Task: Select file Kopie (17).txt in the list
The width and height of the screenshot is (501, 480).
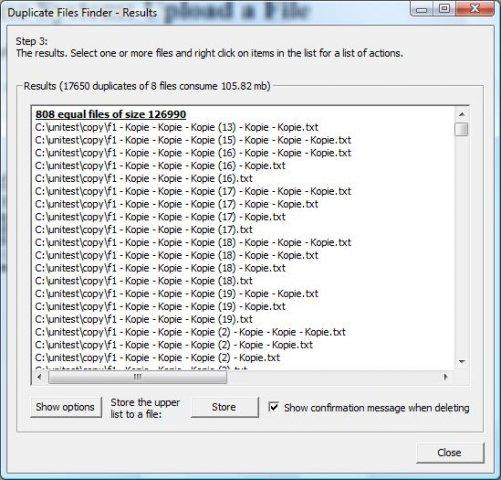Action: pos(144,230)
